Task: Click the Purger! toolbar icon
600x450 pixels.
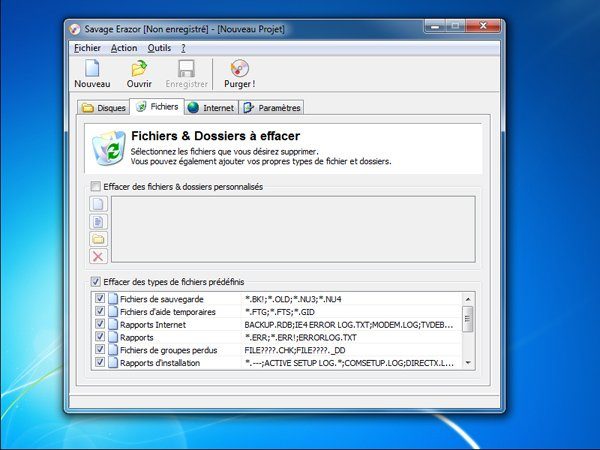Action: pyautogui.click(x=240, y=68)
